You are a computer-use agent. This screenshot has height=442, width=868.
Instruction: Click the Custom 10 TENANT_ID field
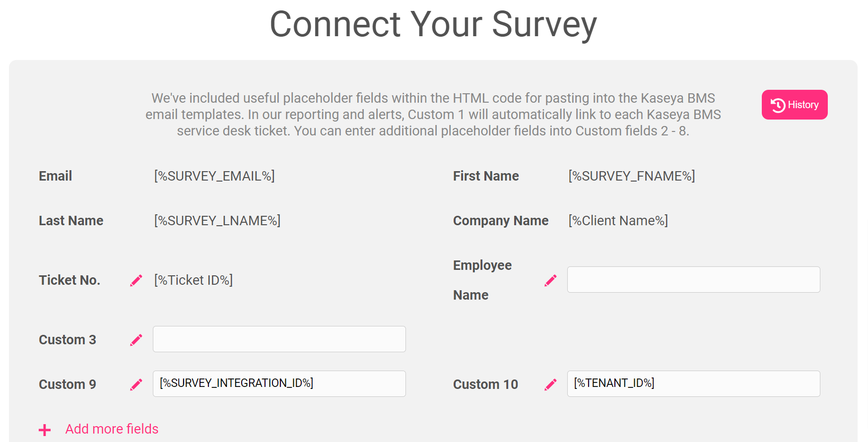click(693, 384)
